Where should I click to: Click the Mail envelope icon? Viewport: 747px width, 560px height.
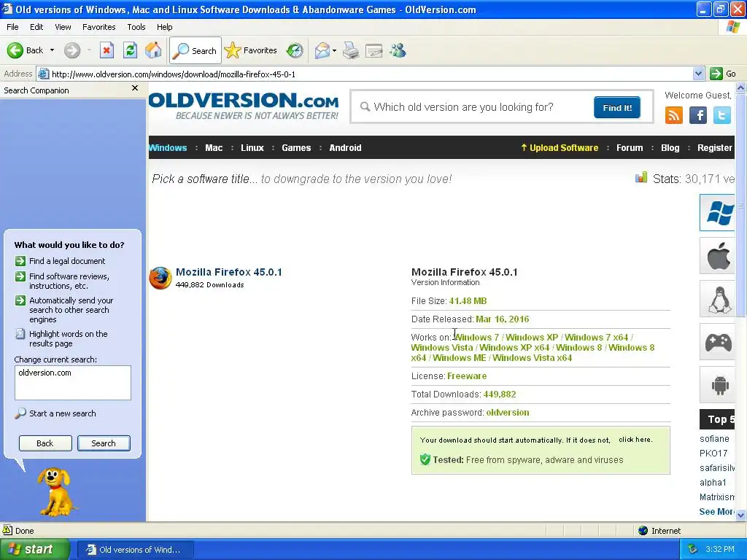coord(322,50)
